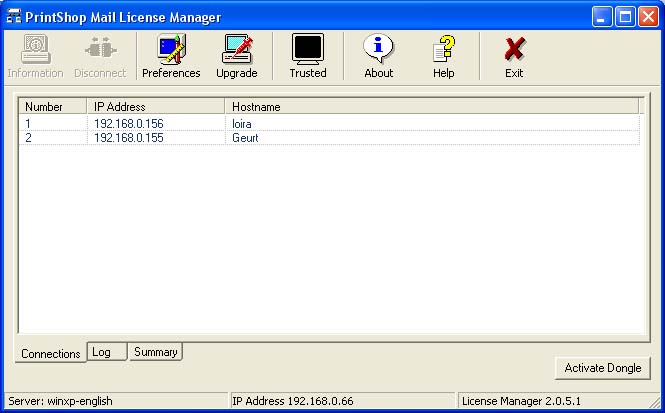Sort by the Hostname column header
This screenshot has height=413, width=665.
pos(431,106)
